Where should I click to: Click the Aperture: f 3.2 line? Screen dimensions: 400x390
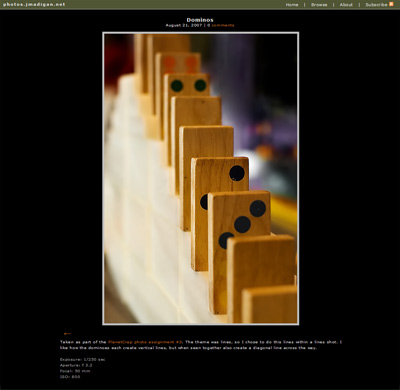tap(76, 365)
